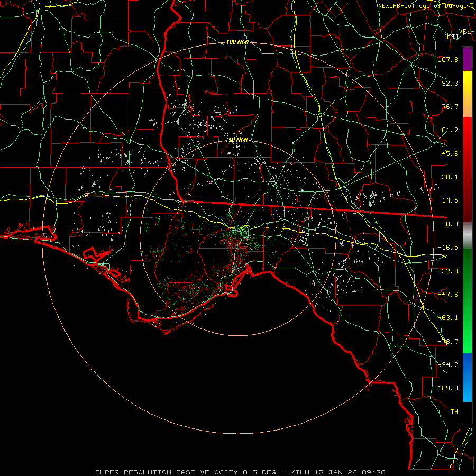Click the -32.0 scale value
476x476 pixels.
pyautogui.click(x=448, y=271)
